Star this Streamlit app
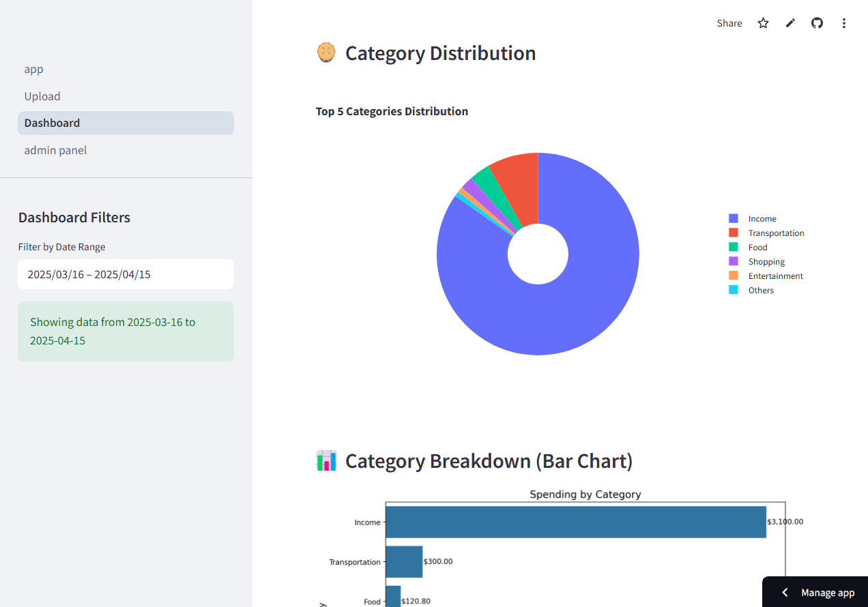Viewport: 868px width, 607px height. click(x=762, y=23)
